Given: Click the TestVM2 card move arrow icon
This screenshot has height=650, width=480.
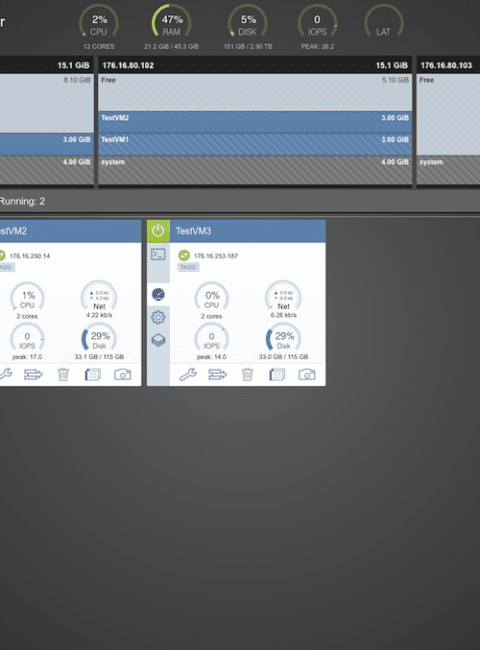Looking at the screenshot, I should 33,375.
